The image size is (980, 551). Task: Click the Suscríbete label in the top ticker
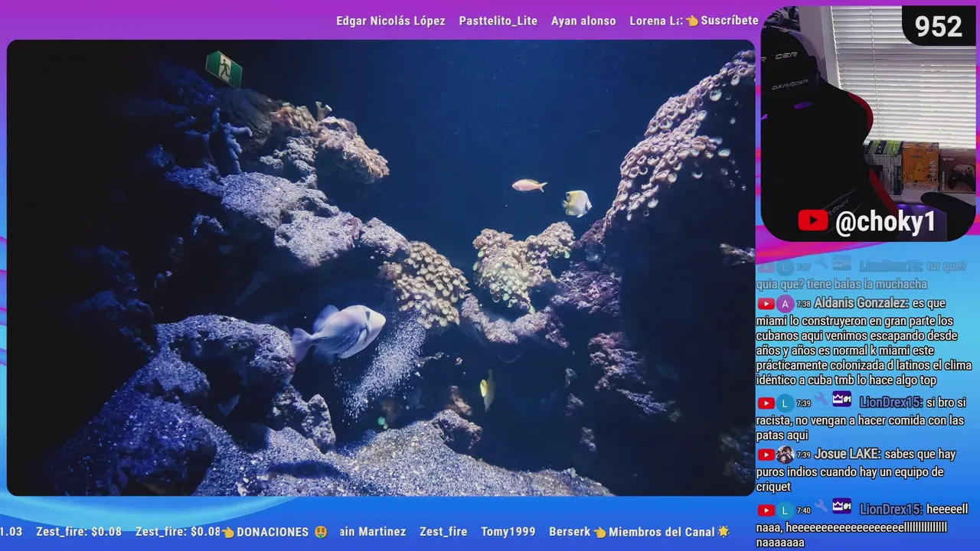coord(730,21)
